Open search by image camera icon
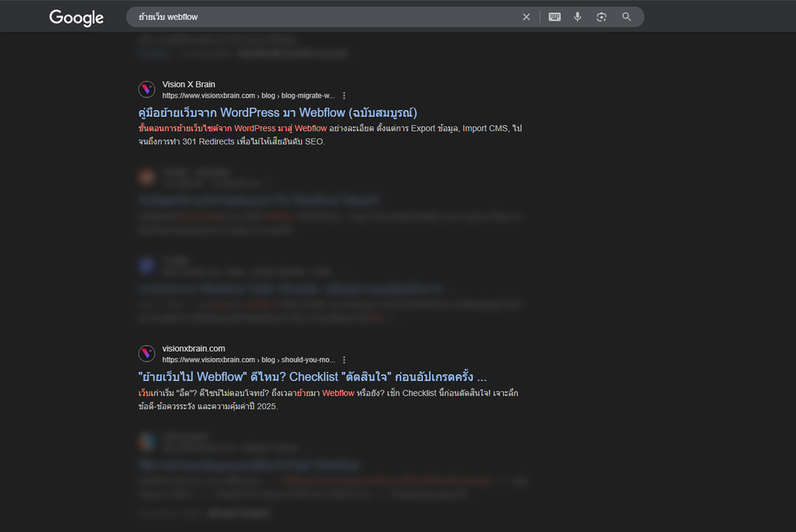796x532 pixels. pyautogui.click(x=601, y=17)
